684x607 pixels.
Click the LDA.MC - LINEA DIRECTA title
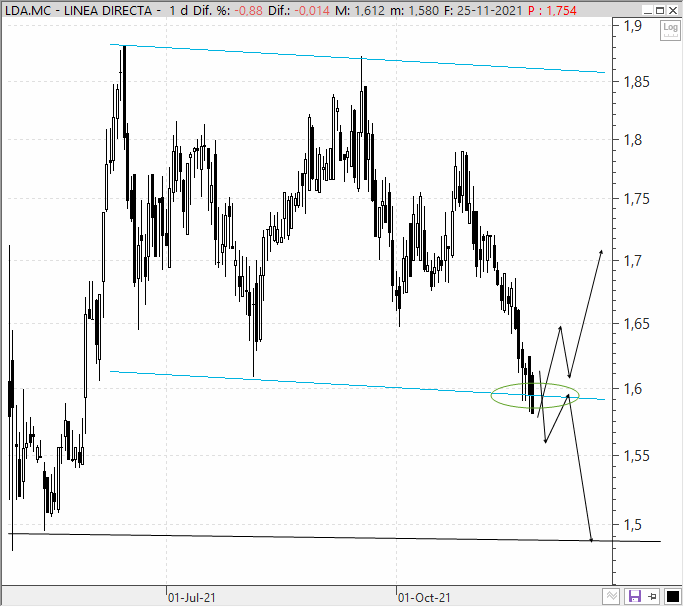click(78, 10)
